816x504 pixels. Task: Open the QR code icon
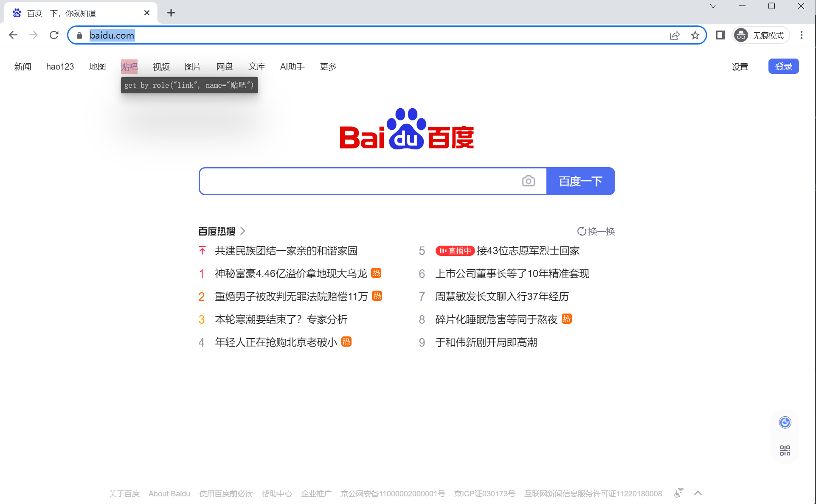pyautogui.click(x=785, y=450)
